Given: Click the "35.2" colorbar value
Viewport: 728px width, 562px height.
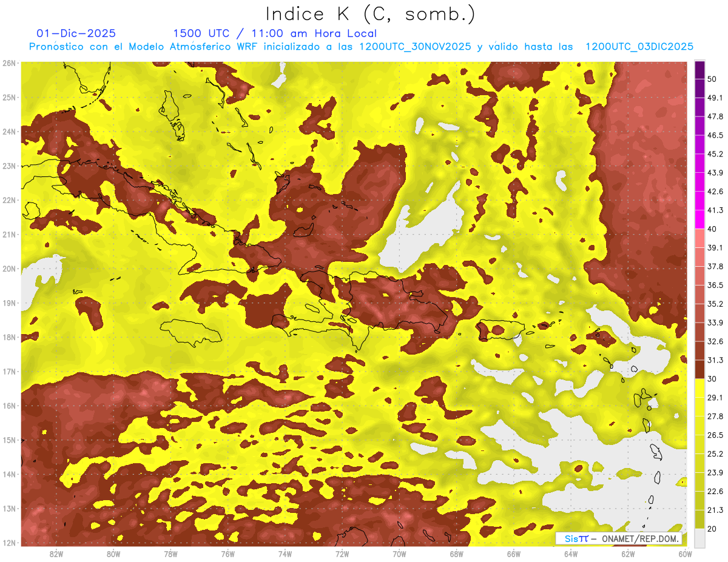Looking at the screenshot, I should (715, 304).
